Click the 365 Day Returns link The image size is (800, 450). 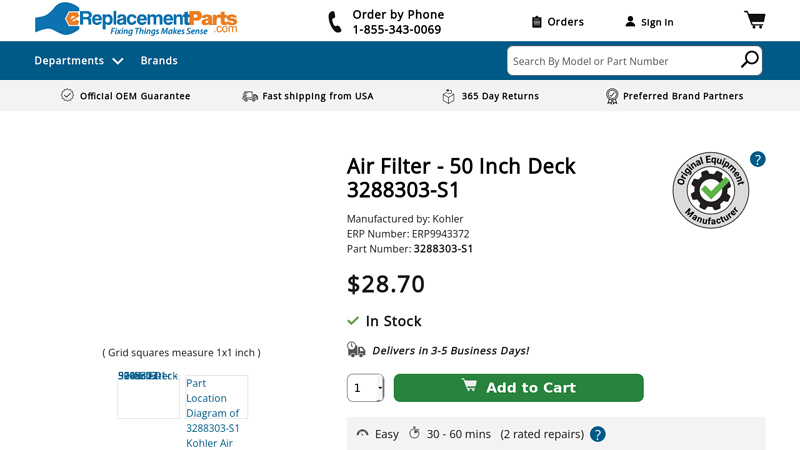click(500, 96)
